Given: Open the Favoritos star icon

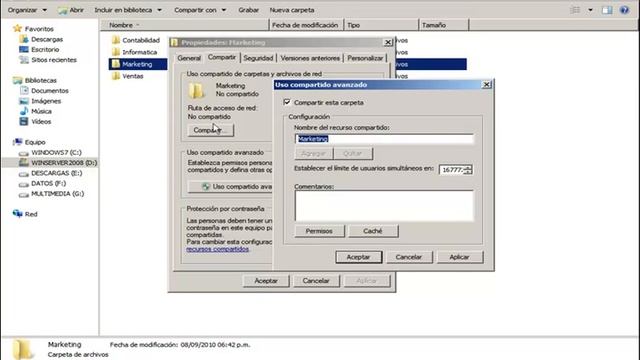Looking at the screenshot, I should pyautogui.click(x=17, y=28).
